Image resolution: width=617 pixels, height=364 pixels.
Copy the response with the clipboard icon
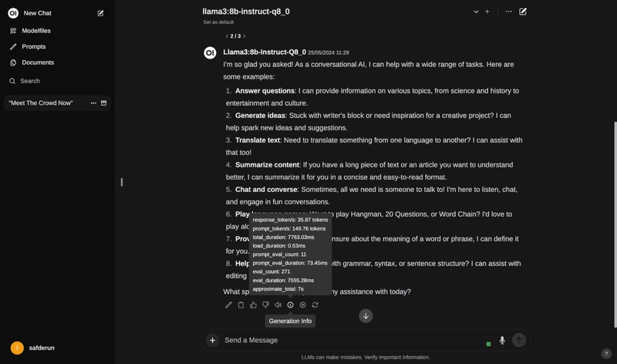point(241,305)
